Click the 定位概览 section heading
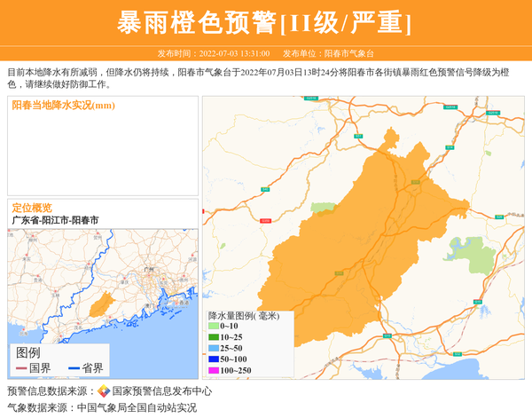Image resolution: width=532 pixels, height=418 pixels. (32, 208)
